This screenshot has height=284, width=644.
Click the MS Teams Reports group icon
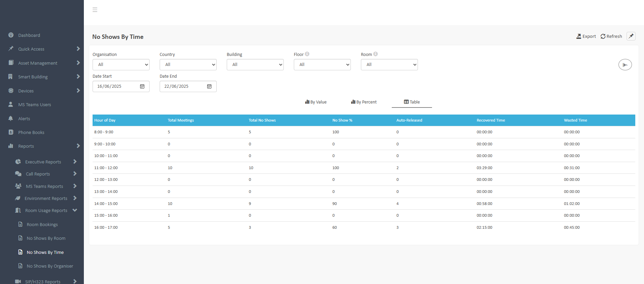[x=18, y=186]
